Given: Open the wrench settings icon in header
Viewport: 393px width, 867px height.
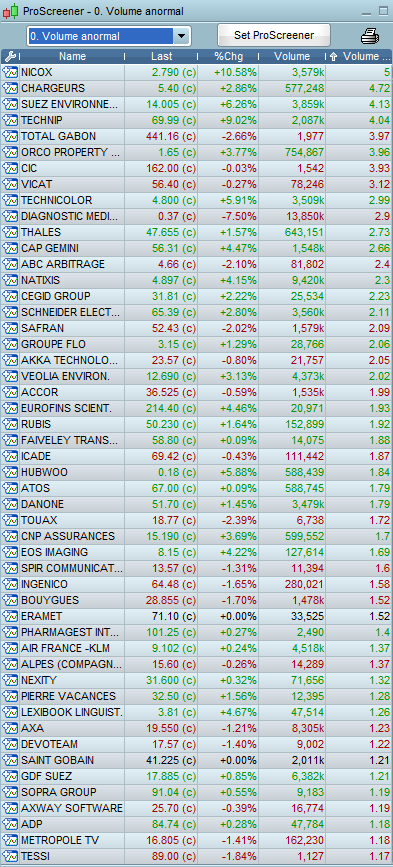Looking at the screenshot, I should pyautogui.click(x=10, y=56).
